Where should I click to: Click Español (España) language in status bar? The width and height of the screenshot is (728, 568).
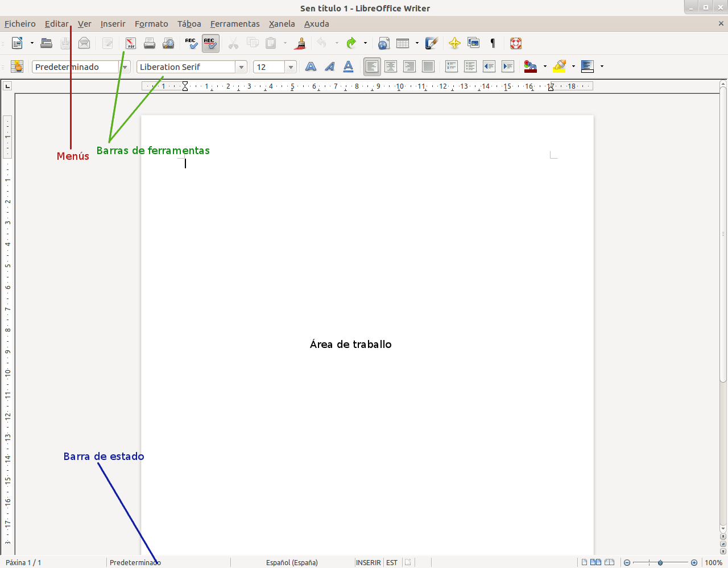(x=292, y=562)
